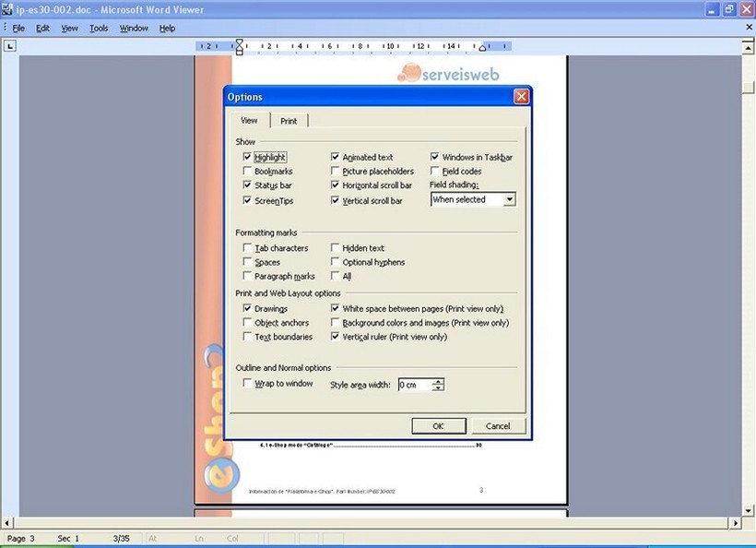The image size is (756, 548).
Task: Open the Edit menu
Action: pos(43,28)
